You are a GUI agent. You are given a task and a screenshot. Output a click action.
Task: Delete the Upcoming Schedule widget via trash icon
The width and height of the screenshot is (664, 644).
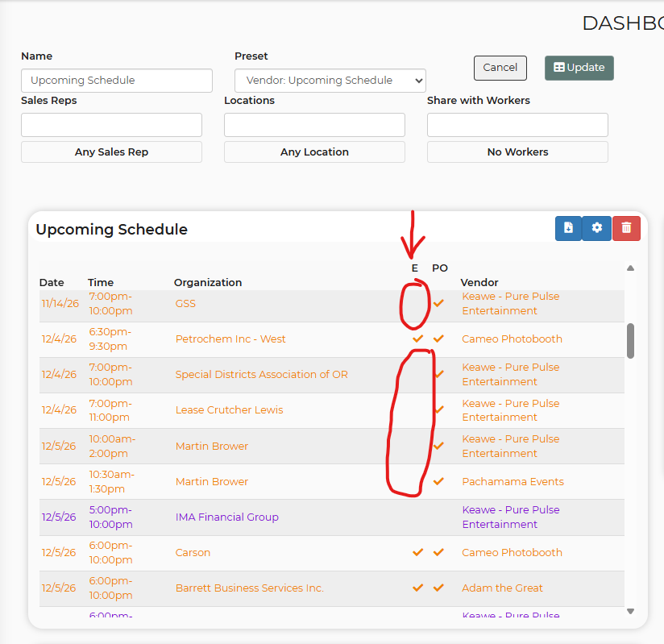[626, 228]
